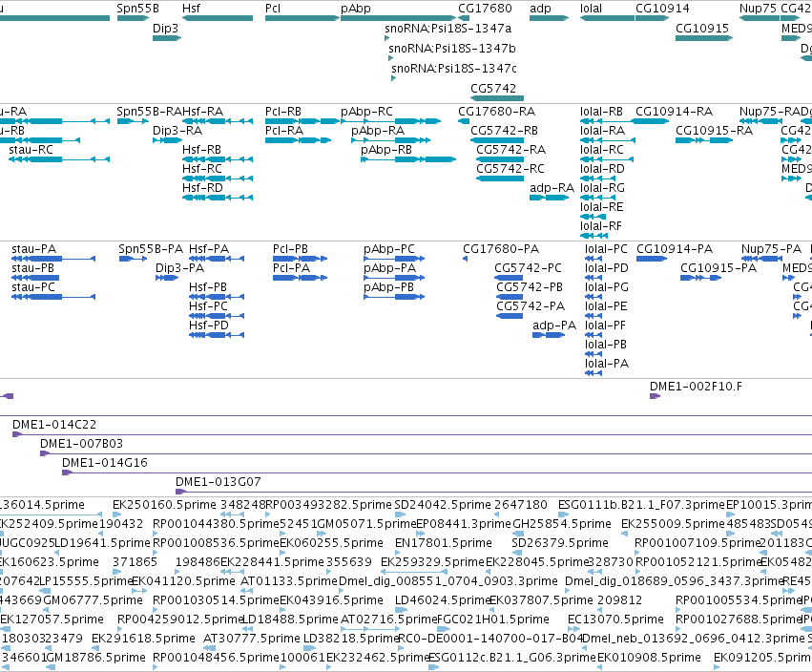Screen dimensions: 812x672
Task: Click the Pcl gene label
Action: coord(273,9)
